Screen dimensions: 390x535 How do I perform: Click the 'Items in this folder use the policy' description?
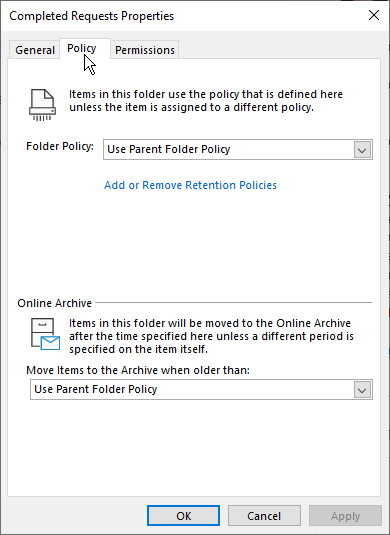coord(206,101)
